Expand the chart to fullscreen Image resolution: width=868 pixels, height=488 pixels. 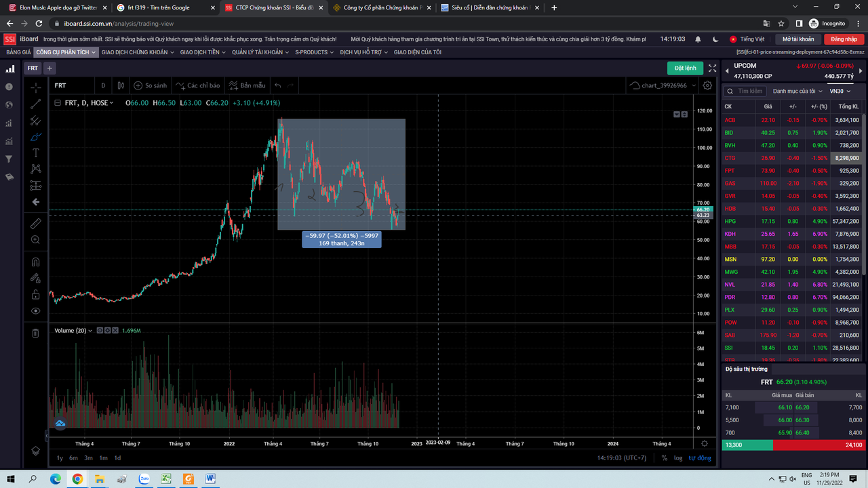(x=712, y=68)
